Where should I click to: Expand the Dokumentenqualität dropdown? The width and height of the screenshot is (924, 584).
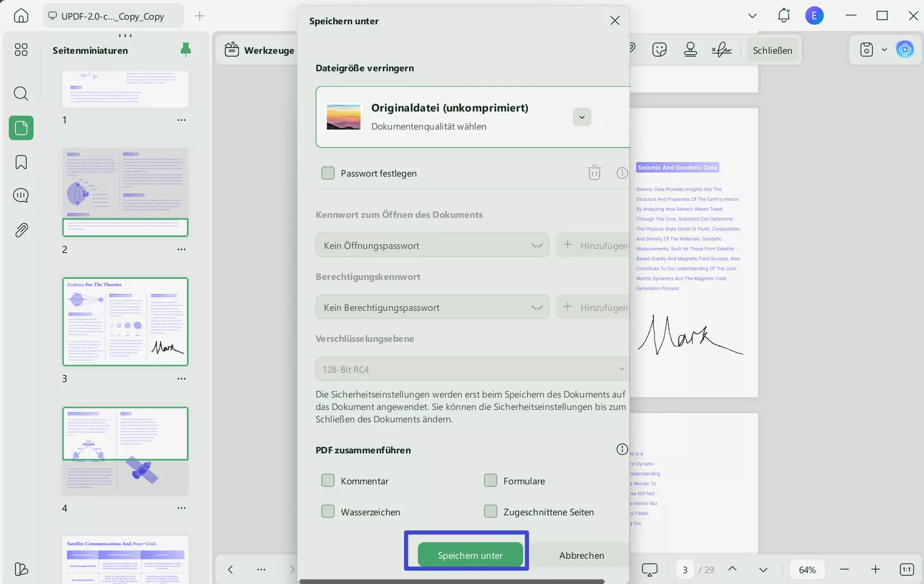tap(582, 117)
